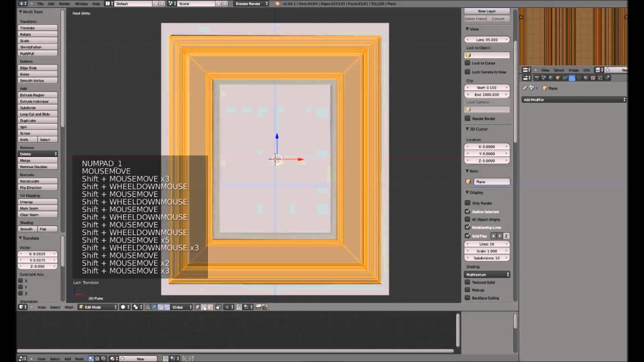This screenshot has width=644, height=362.
Task: Toggle Backface Culling checkbox
Action: pyautogui.click(x=467, y=298)
